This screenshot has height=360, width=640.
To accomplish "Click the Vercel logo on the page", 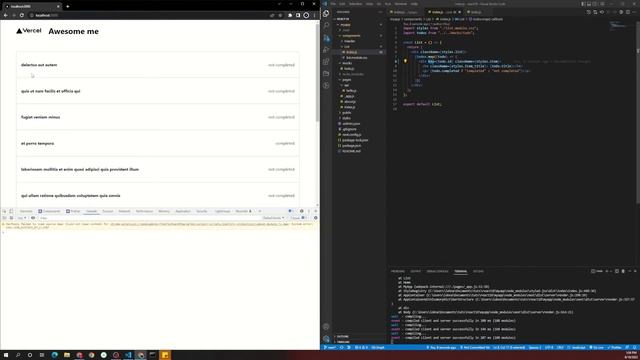I will 29,31.
